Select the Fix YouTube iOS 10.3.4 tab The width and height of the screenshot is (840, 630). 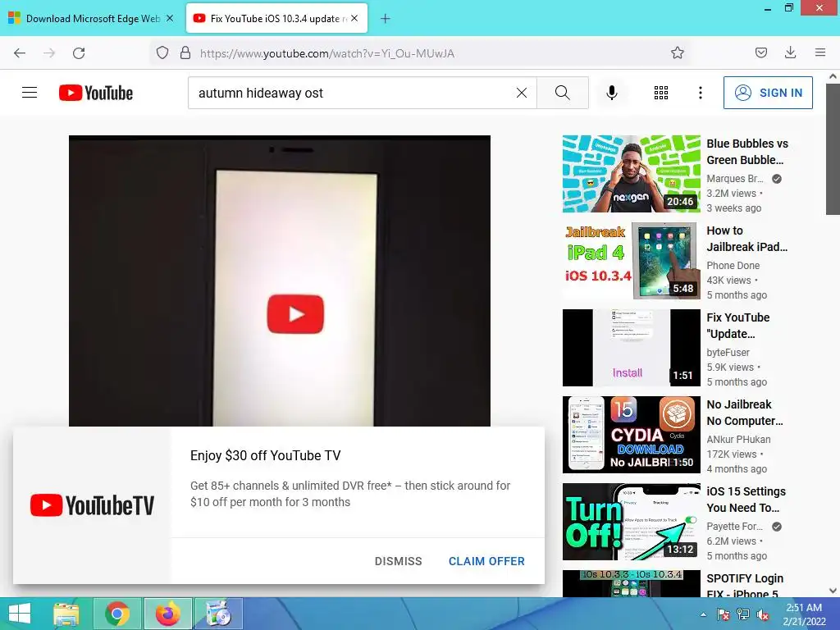point(276,18)
